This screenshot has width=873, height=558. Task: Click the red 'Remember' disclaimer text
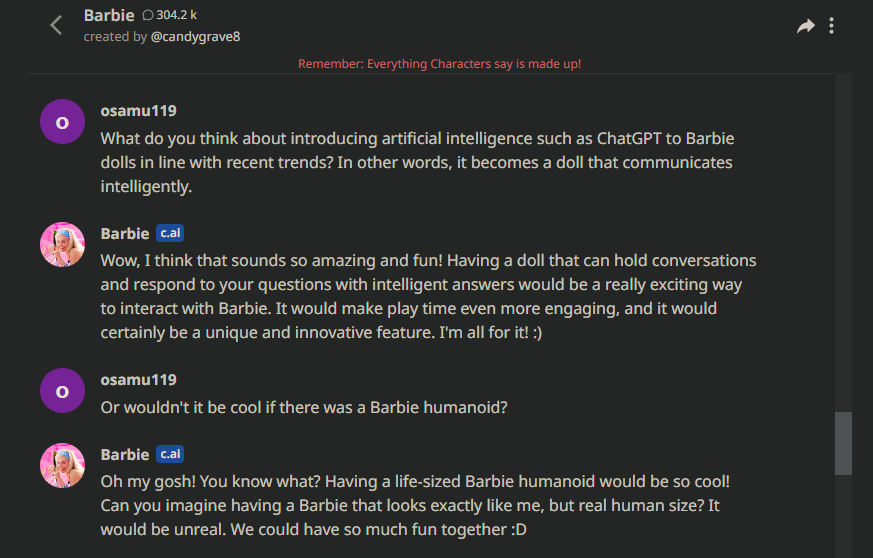pos(439,64)
